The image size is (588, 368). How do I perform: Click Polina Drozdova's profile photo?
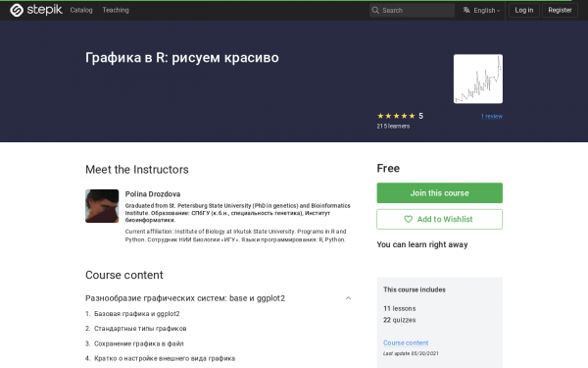pyautogui.click(x=102, y=206)
